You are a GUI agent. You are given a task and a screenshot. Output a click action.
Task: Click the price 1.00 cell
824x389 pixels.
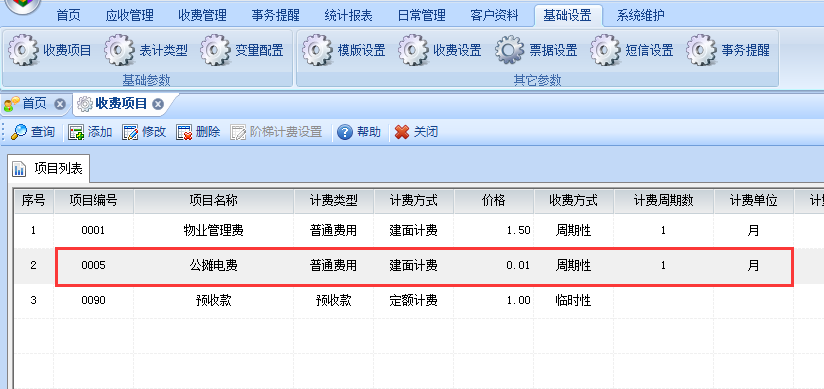point(494,301)
